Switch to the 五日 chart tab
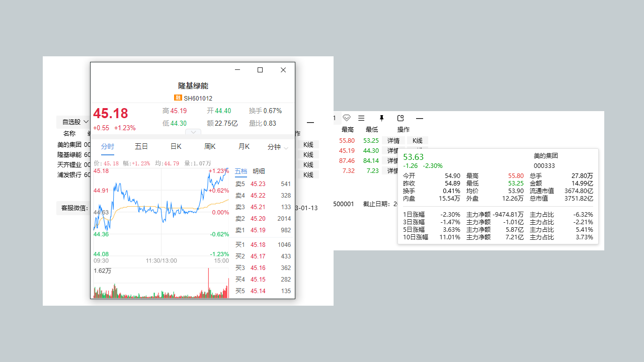Viewport: 644px width, 362px height. pos(141,146)
